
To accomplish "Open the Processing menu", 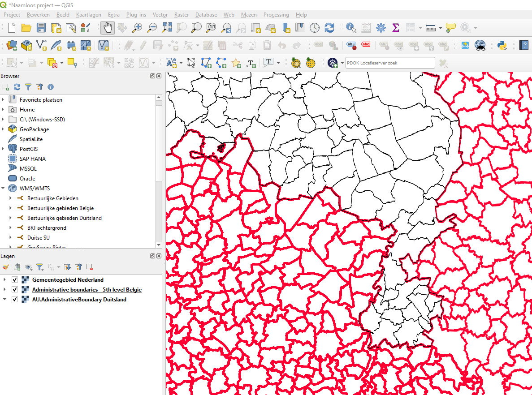I will tap(276, 15).
